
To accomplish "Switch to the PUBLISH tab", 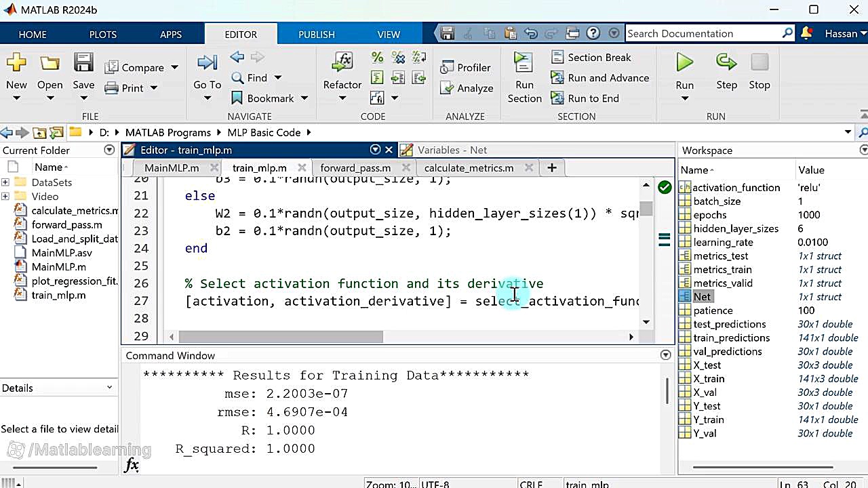I will click(x=317, y=35).
